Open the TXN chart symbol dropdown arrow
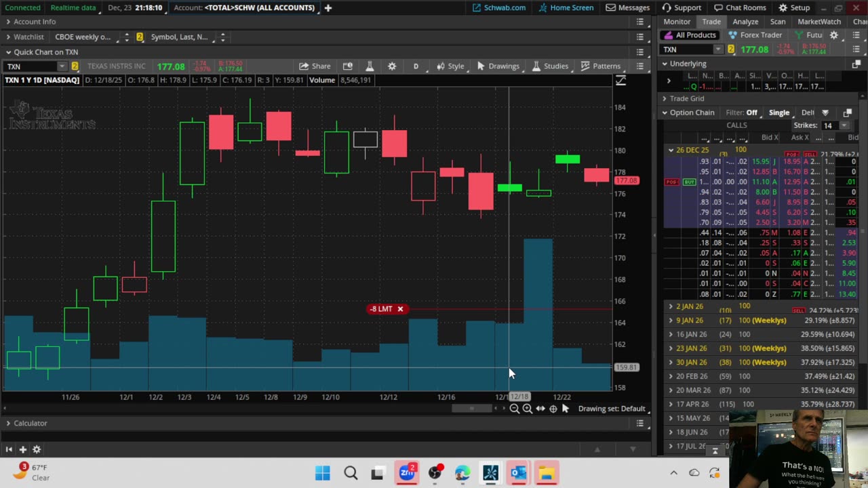 click(x=62, y=66)
